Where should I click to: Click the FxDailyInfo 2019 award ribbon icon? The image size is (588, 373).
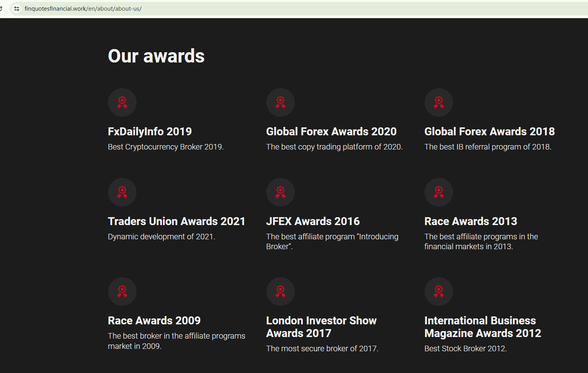click(122, 102)
